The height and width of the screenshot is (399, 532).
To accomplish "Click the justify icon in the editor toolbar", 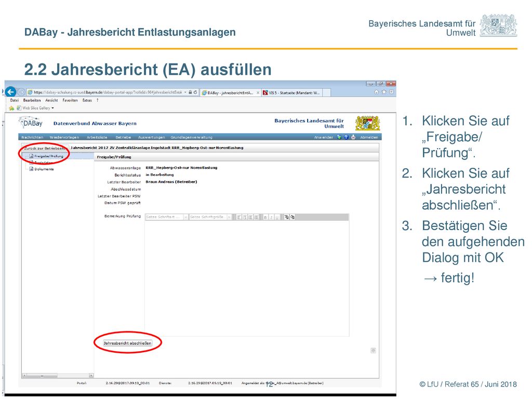I will click(256, 217).
